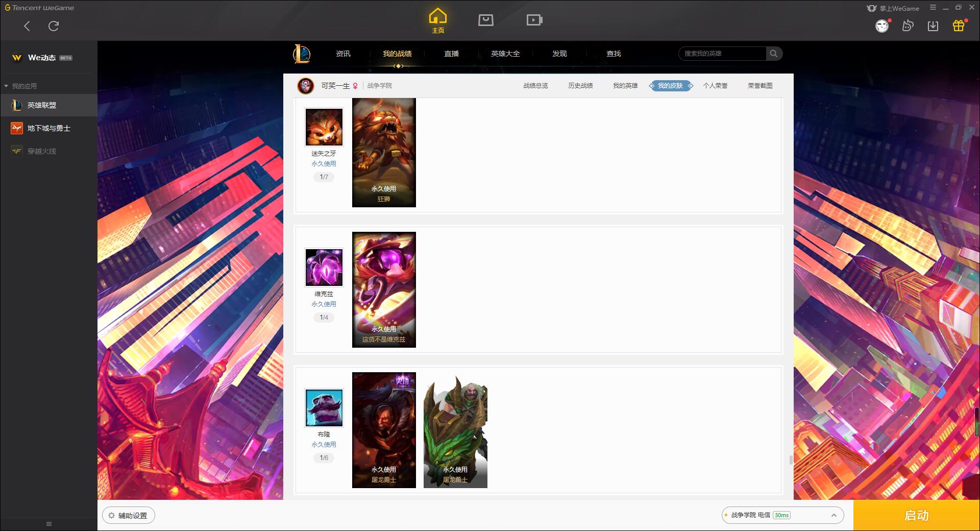Click the user avatar face icon
The width and height of the screenshot is (980, 531).
pyautogui.click(x=882, y=26)
